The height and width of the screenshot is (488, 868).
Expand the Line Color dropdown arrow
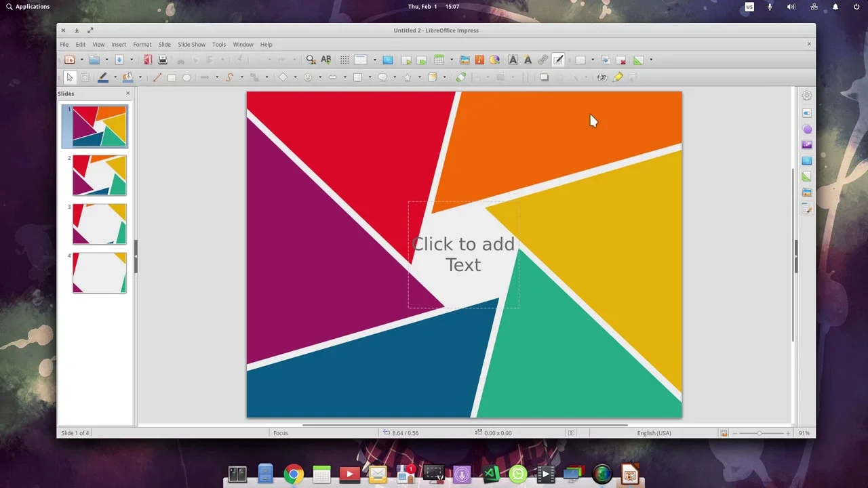pyautogui.click(x=115, y=78)
